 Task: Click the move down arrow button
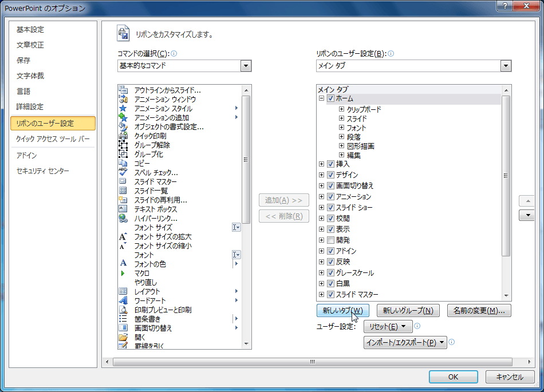[x=527, y=215]
